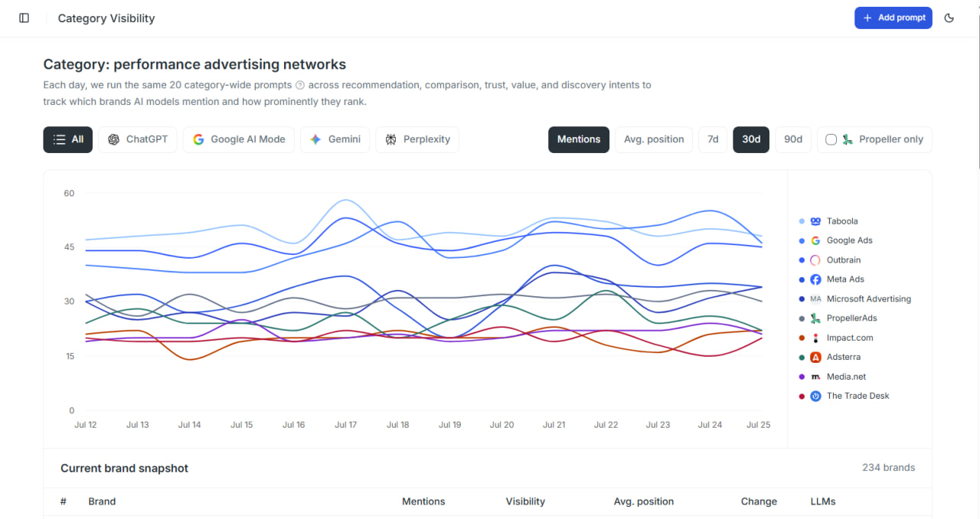Click the Adsterra series color dot

click(x=802, y=357)
